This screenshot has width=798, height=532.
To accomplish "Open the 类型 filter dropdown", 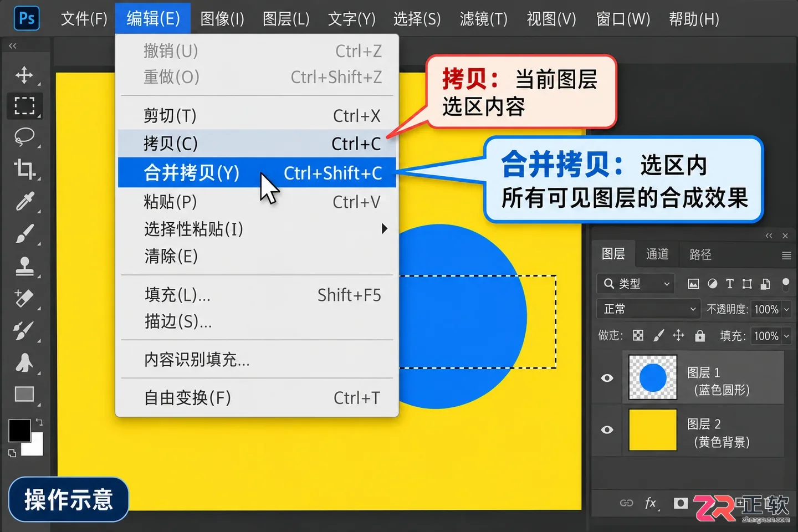I will click(x=636, y=284).
